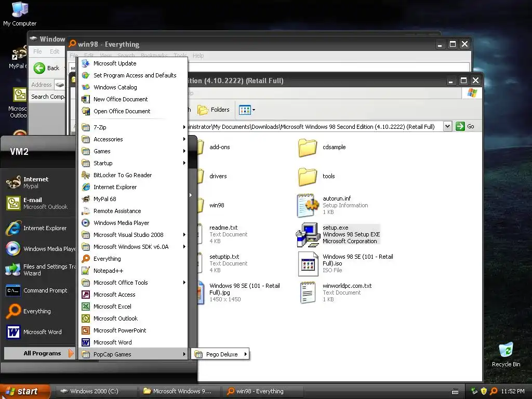The height and width of the screenshot is (399, 532).
Task: Open the tools folder
Action: (316, 176)
